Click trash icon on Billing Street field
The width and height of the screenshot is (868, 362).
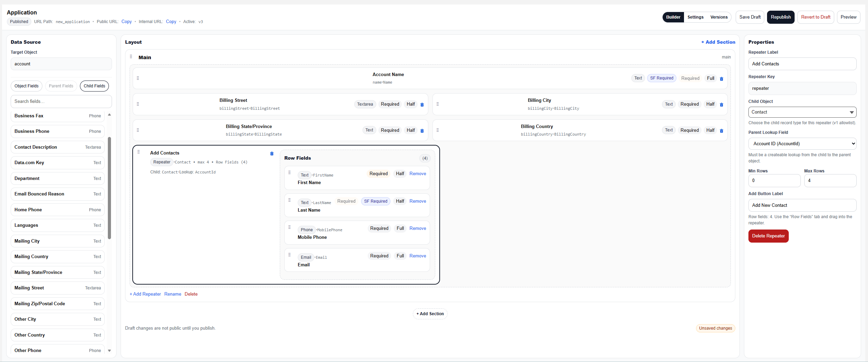pos(422,105)
